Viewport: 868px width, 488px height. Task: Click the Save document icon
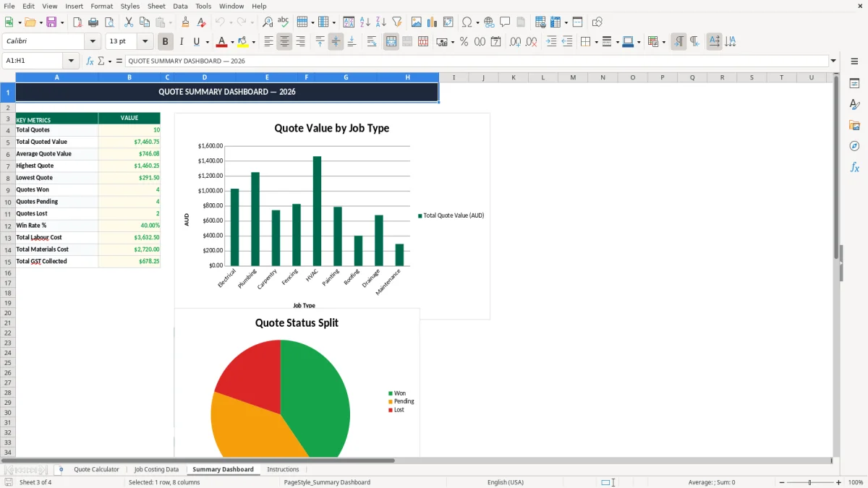(x=51, y=22)
